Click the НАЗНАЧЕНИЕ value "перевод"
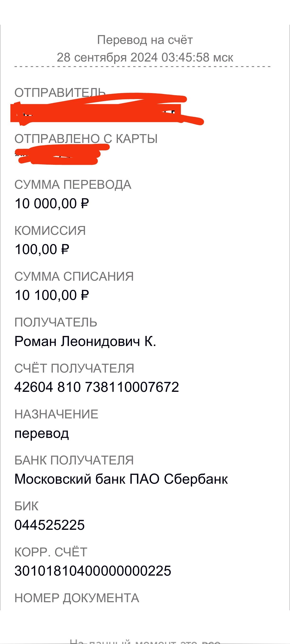The width and height of the screenshot is (290, 644). 42,433
